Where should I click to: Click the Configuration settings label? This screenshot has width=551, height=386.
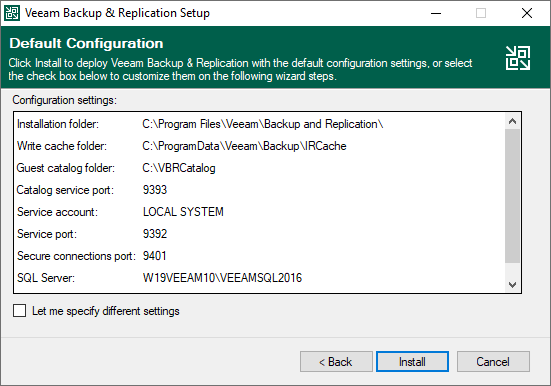(64, 100)
